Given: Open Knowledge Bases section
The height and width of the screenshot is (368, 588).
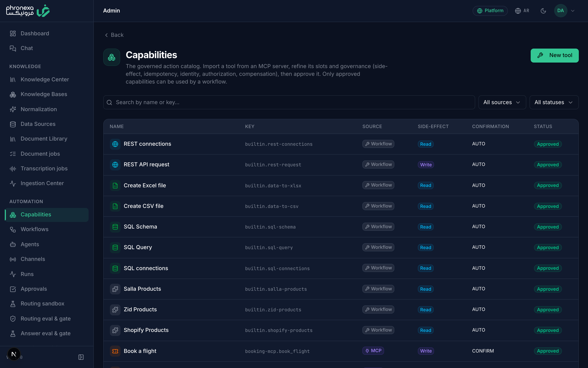Looking at the screenshot, I should [46, 94].
